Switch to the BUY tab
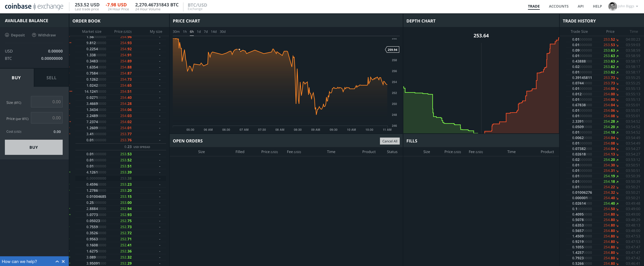The image size is (644, 266). click(x=16, y=78)
